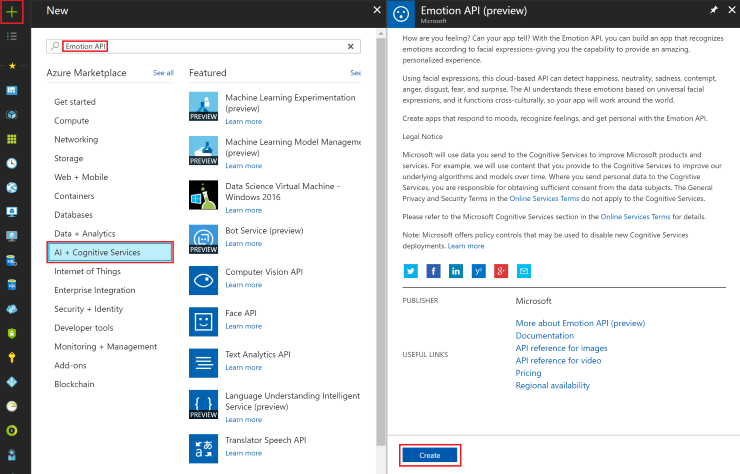Select the Blockchain category
Screen dimensions: 740x474
pos(74,384)
